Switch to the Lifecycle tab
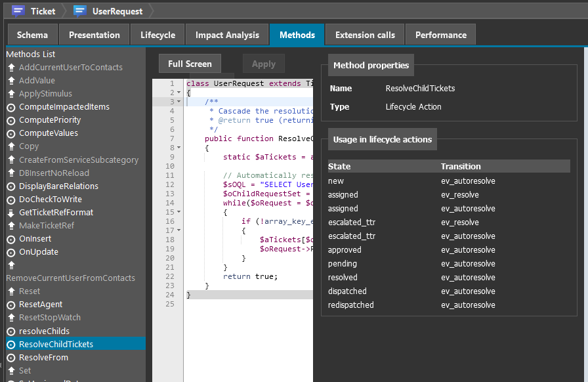Image resolution: width=588 pixels, height=382 pixels. point(157,35)
